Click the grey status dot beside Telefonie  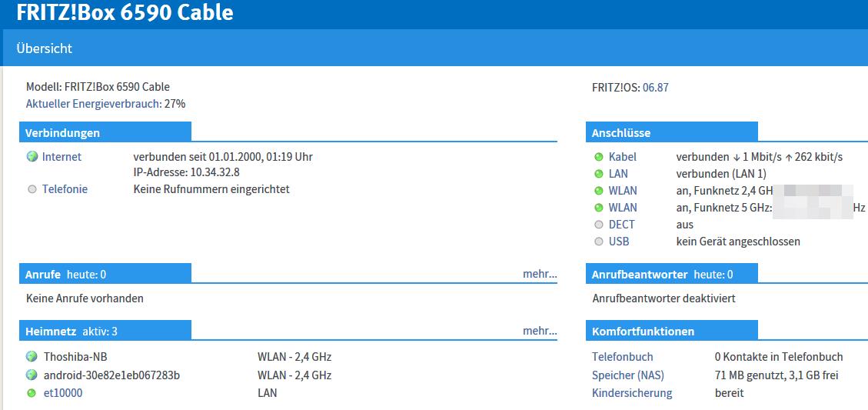coord(32,189)
